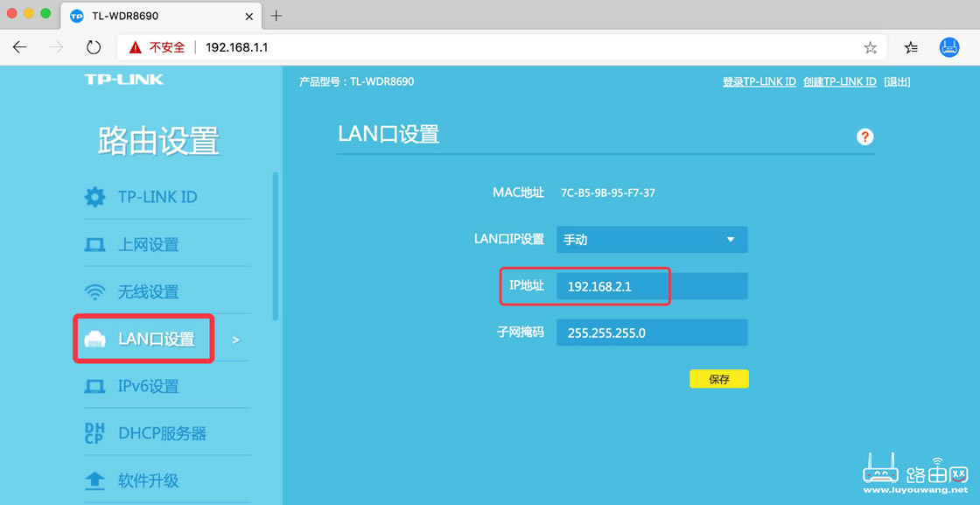Open a new browser tab
Image resolution: width=980 pixels, height=505 pixels.
point(275,15)
